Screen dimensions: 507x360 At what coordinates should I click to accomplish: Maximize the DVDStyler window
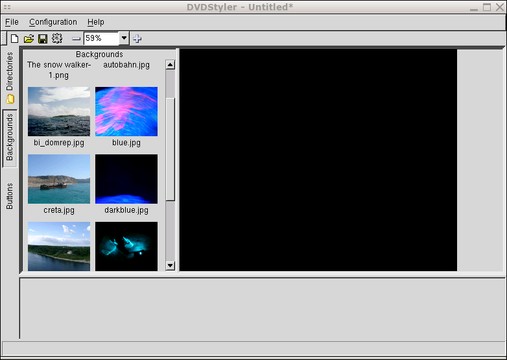click(x=487, y=7)
